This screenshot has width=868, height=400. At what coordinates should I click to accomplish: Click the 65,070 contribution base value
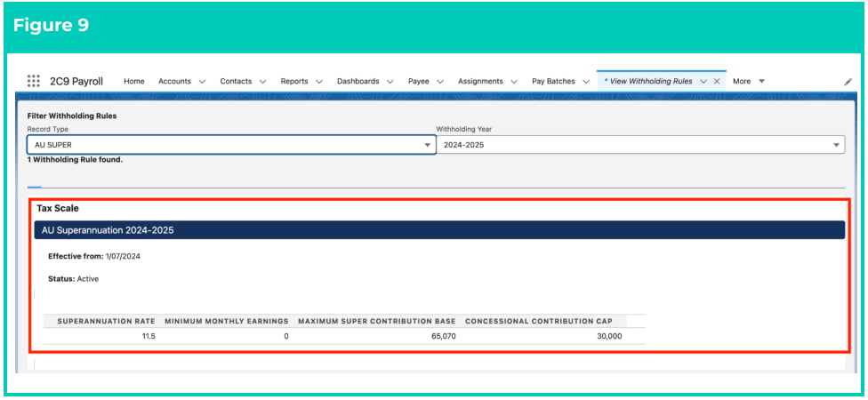(444, 336)
